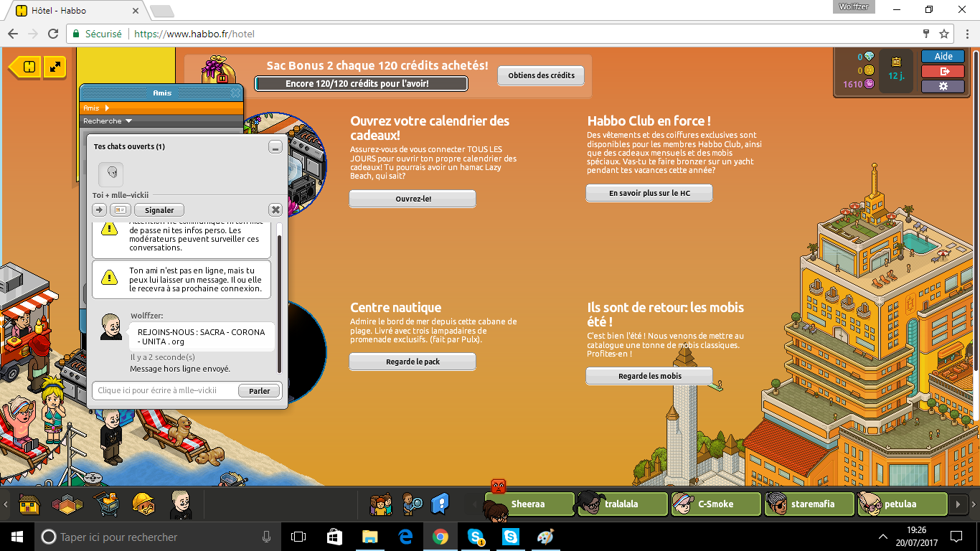Open Microsoft Edge from taskbar
The width and height of the screenshot is (980, 551).
tap(405, 537)
